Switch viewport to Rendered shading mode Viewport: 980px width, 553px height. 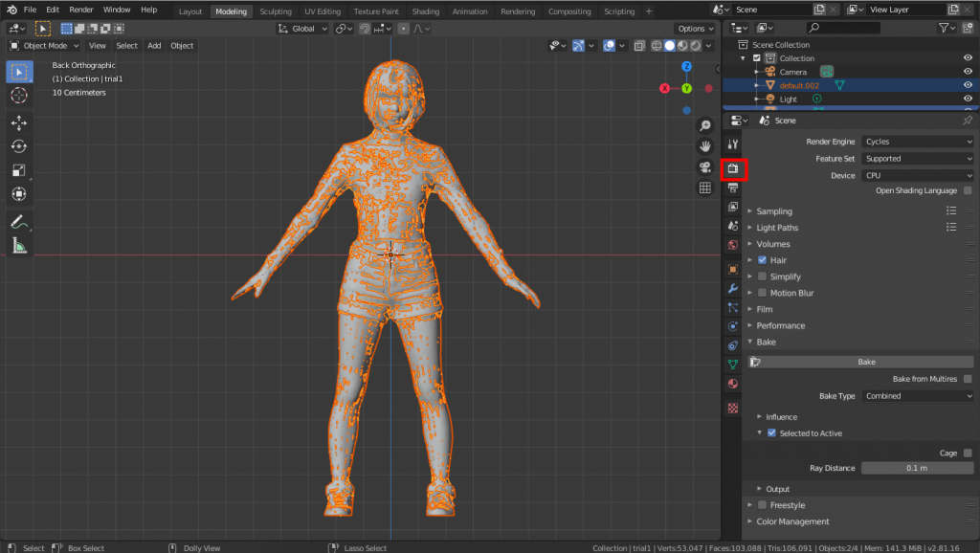click(x=695, y=45)
